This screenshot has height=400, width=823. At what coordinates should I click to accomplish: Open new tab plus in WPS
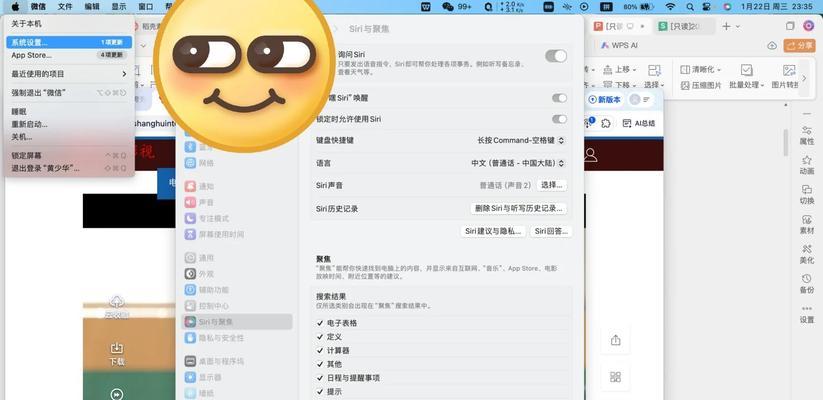(x=726, y=26)
